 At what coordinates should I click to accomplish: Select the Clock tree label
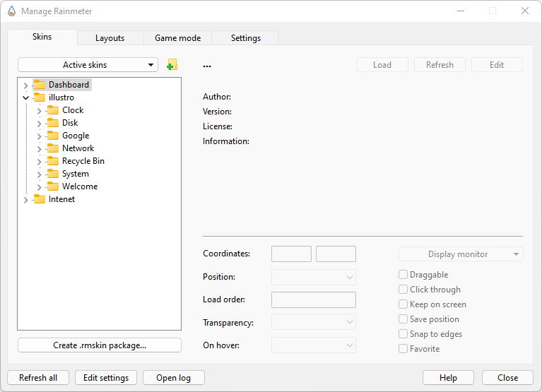pyautogui.click(x=73, y=110)
